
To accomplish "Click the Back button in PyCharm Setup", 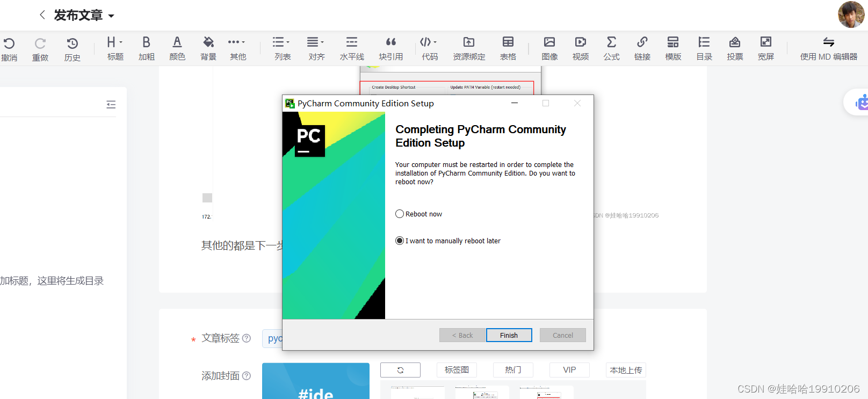I will pyautogui.click(x=462, y=335).
